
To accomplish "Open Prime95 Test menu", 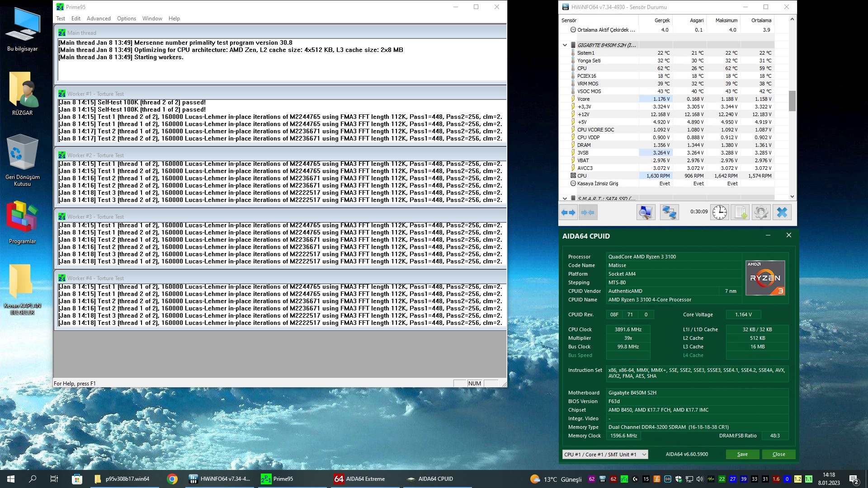I will pyautogui.click(x=61, y=19).
